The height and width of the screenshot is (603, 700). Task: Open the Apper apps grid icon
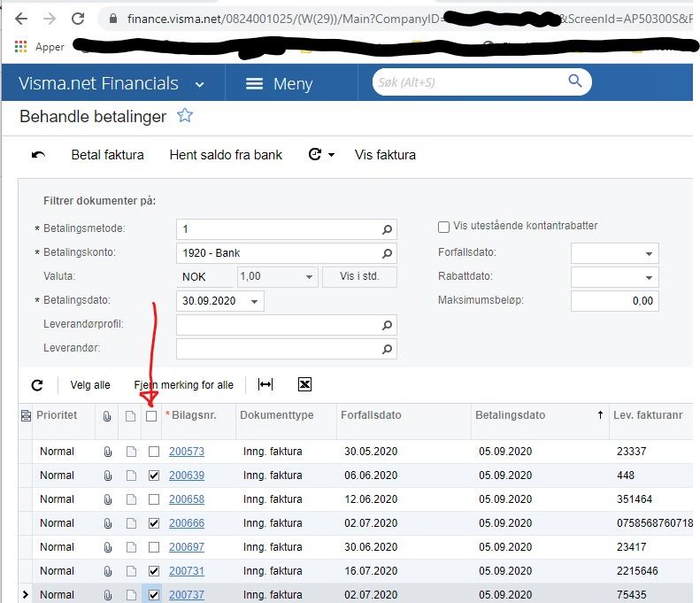[20, 46]
